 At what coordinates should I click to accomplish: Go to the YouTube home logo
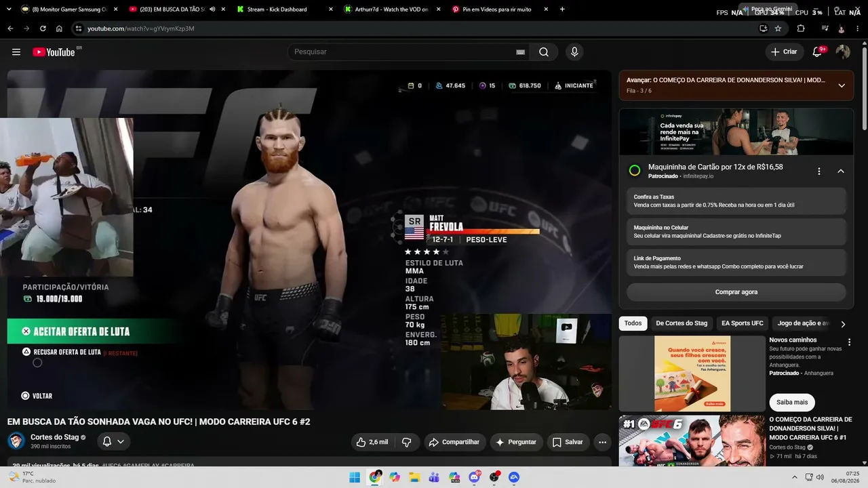54,52
